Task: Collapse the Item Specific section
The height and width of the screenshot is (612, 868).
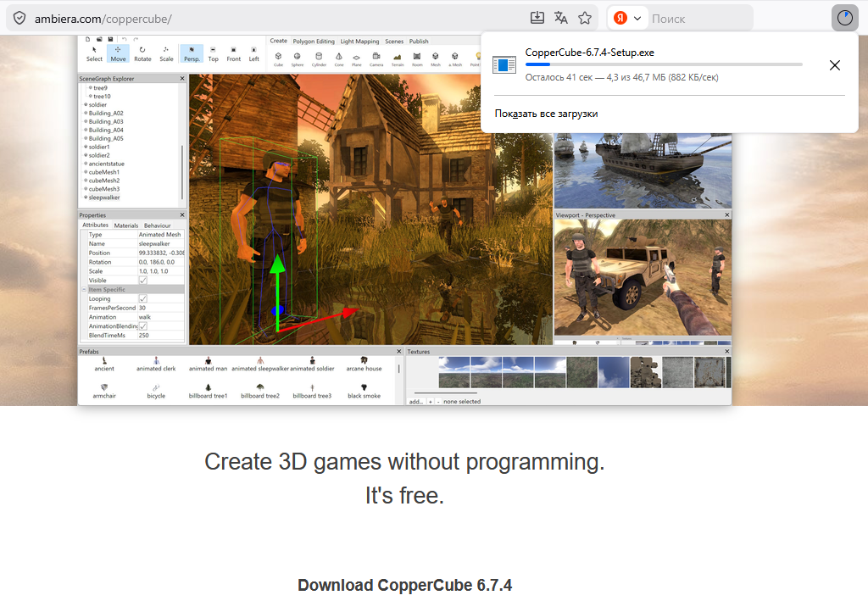Action: (x=84, y=289)
